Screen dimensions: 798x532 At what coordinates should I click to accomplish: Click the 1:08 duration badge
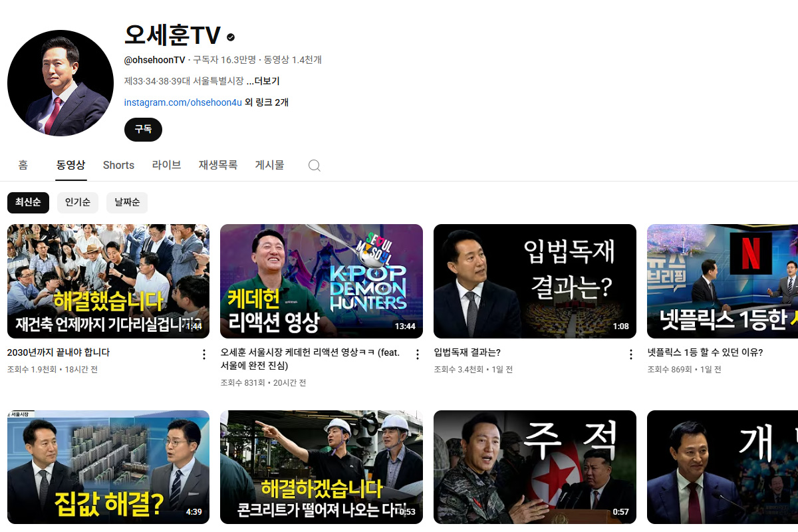point(620,327)
